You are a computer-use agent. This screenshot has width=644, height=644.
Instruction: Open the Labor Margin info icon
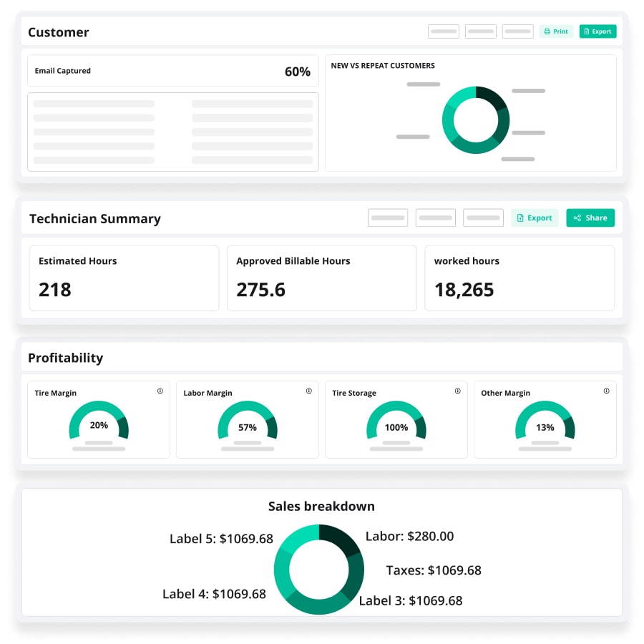point(309,391)
